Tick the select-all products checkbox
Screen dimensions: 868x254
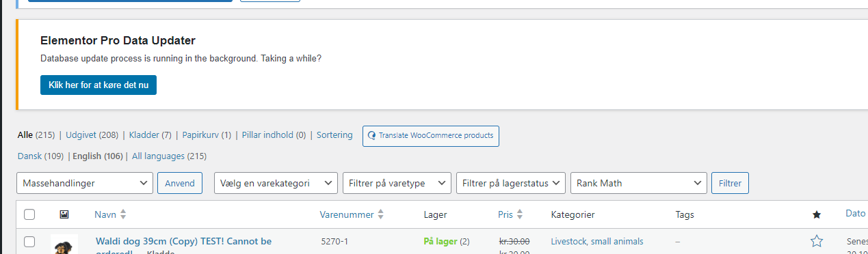coord(29,214)
